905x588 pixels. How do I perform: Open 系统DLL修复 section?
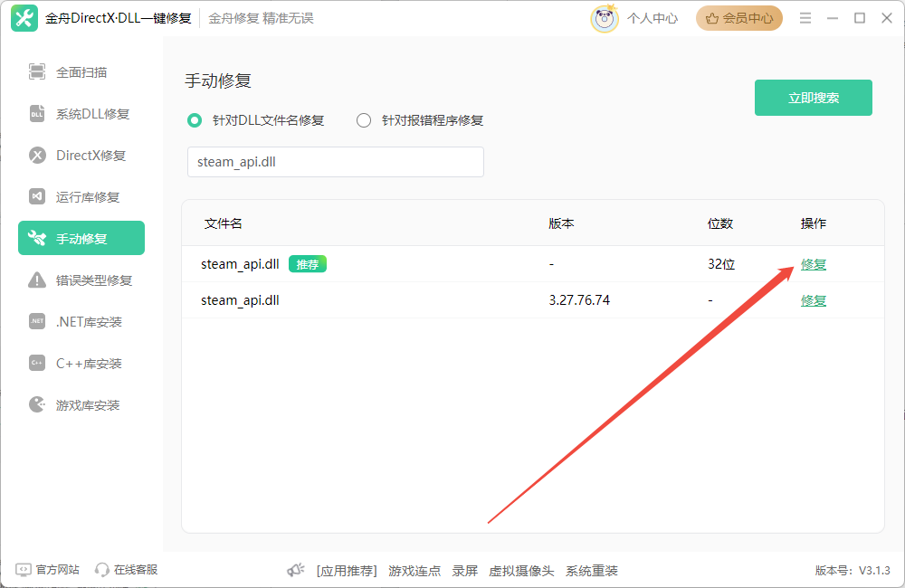coord(81,114)
